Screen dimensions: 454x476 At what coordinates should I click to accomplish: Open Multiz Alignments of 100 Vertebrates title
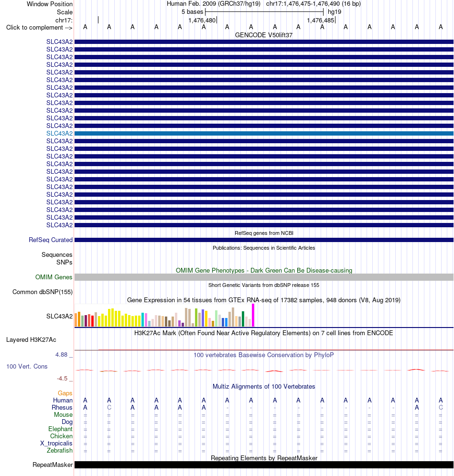click(264, 387)
